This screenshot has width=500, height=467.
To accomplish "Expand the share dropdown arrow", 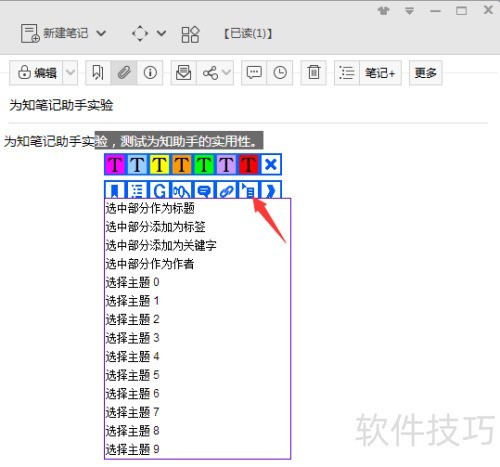I will pos(226,72).
